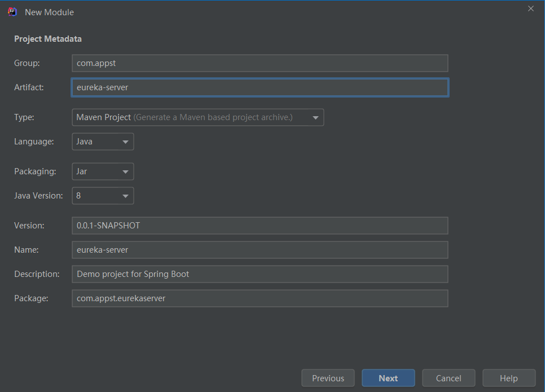
Task: Click the Version field 0.0.1-SNAPSHOT
Action: click(x=260, y=226)
